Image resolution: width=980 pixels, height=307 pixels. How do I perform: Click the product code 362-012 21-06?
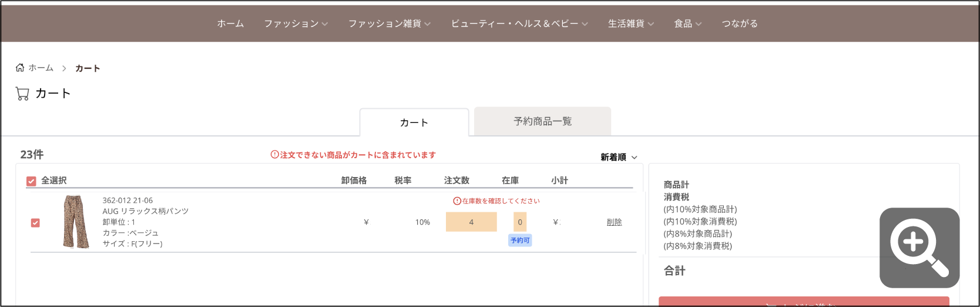[127, 201]
